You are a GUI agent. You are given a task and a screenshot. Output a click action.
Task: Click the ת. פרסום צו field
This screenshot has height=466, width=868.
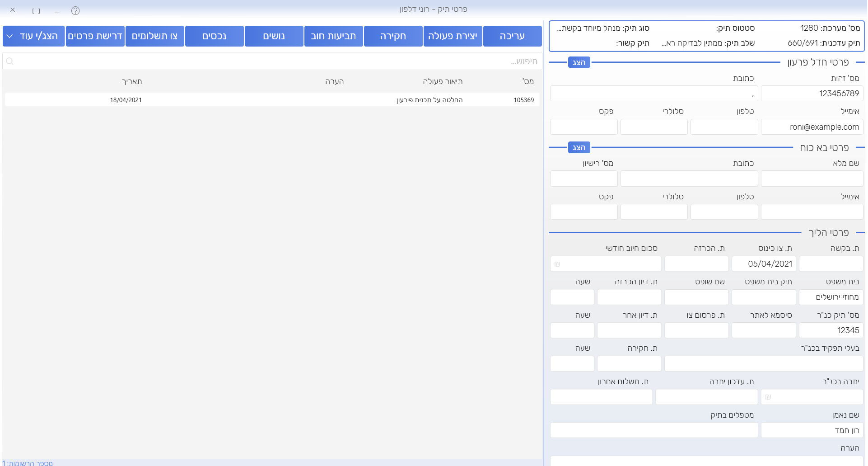[x=696, y=330]
